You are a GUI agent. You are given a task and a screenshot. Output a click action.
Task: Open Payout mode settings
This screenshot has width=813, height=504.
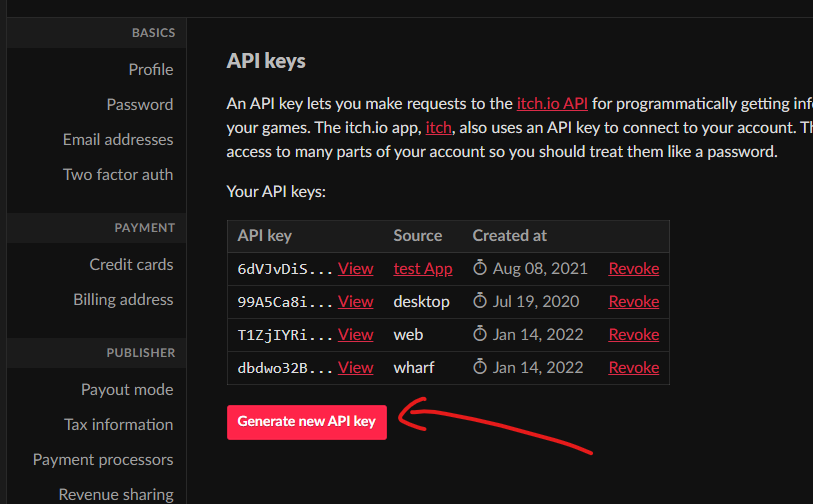[127, 389]
